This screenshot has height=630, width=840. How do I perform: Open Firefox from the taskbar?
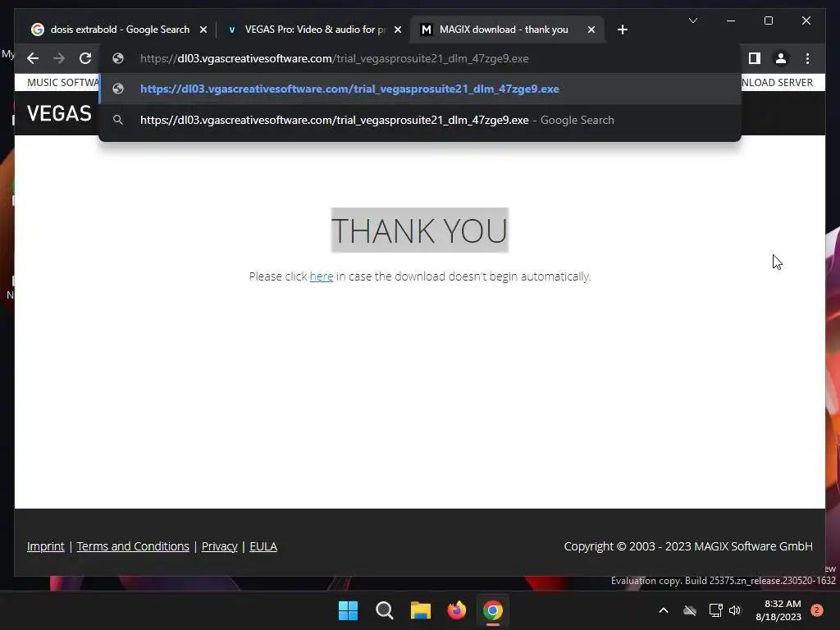(456, 610)
